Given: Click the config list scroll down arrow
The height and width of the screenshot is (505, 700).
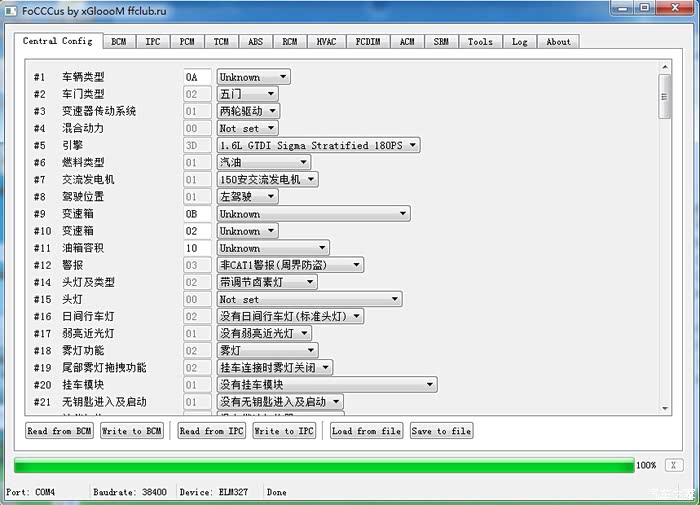Looking at the screenshot, I should click(665, 409).
